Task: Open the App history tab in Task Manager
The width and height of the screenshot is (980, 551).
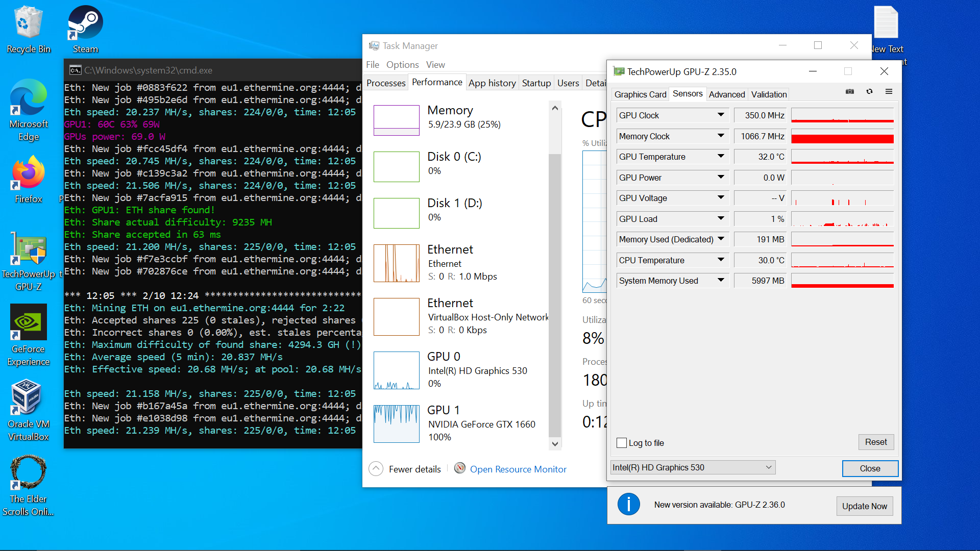Action: pos(492,83)
